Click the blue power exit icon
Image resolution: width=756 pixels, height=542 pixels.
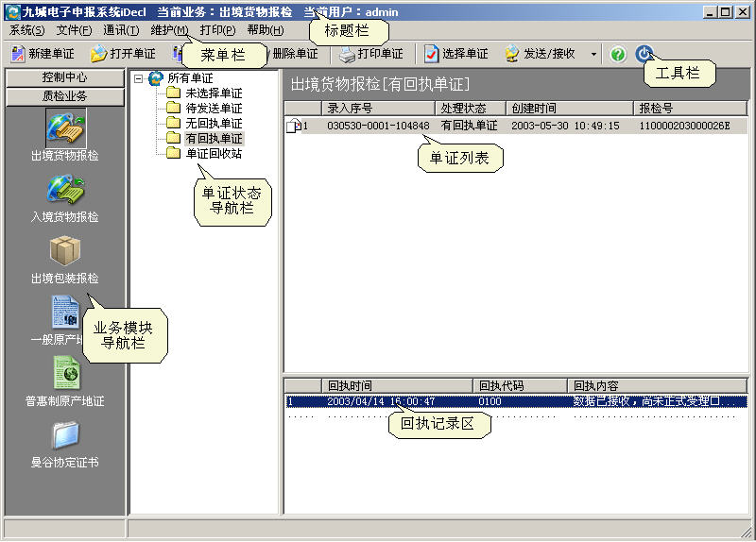click(644, 54)
